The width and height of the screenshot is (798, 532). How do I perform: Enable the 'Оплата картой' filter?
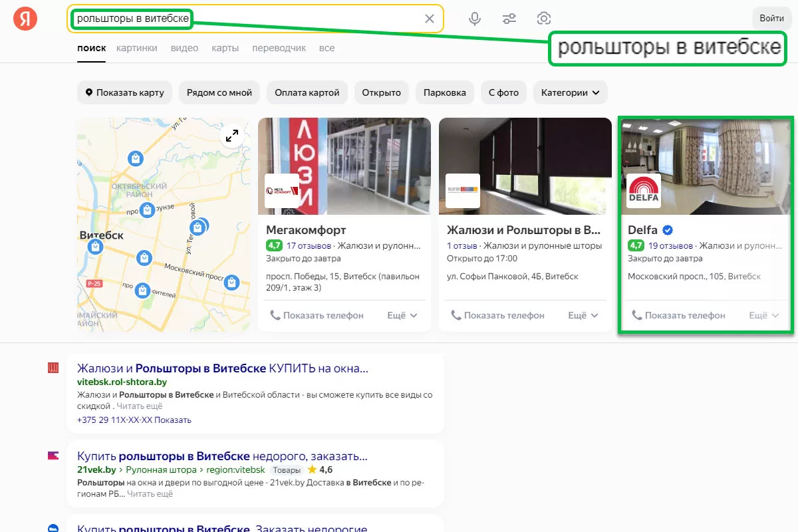[307, 92]
